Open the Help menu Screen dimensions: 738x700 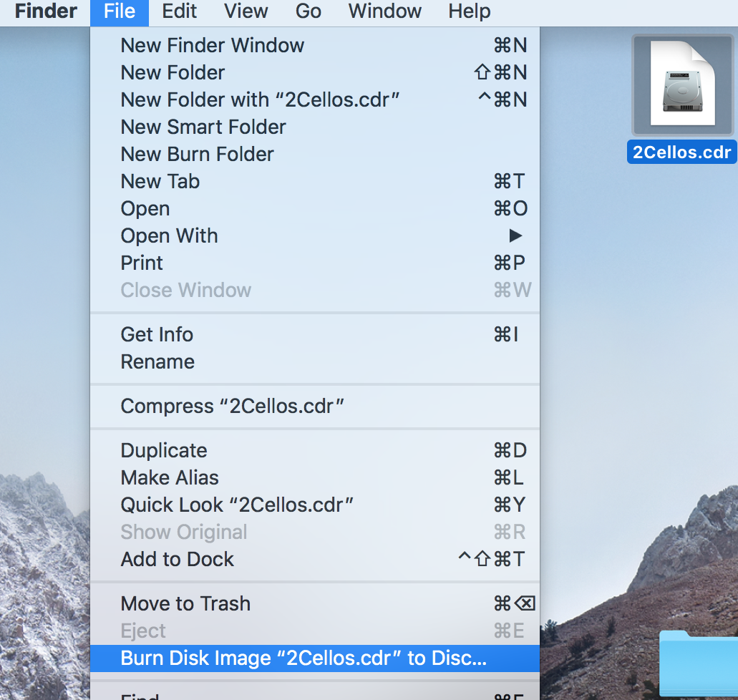470,11
